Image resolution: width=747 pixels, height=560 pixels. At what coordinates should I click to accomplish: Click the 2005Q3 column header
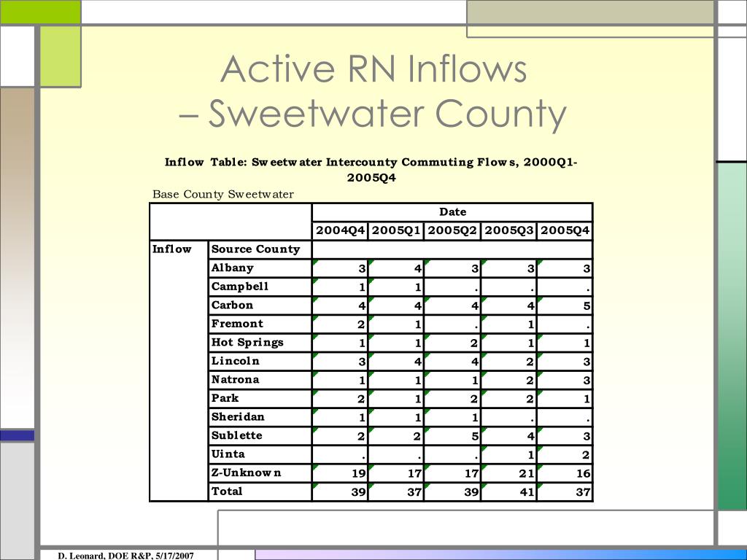[x=508, y=230]
